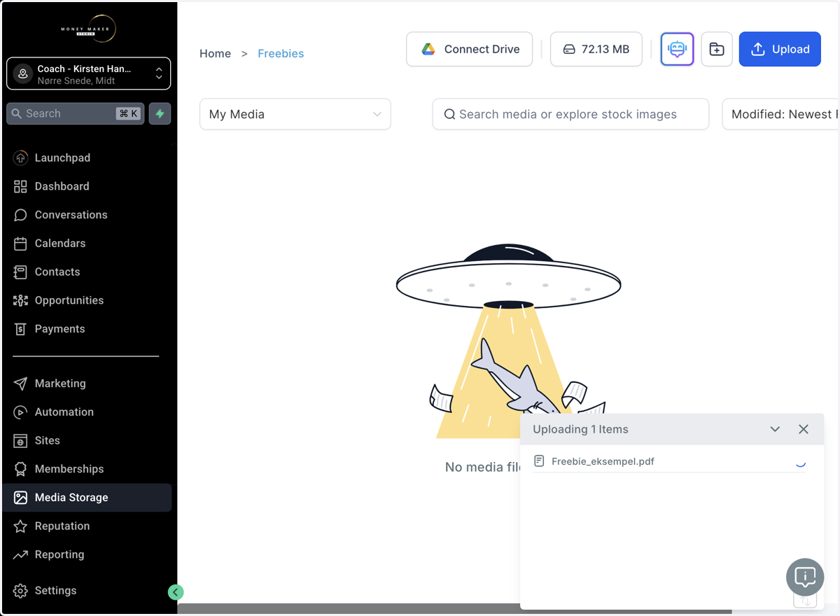Image resolution: width=840 pixels, height=616 pixels.
Task: Open Dashboard in the sidebar
Action: coord(87,186)
